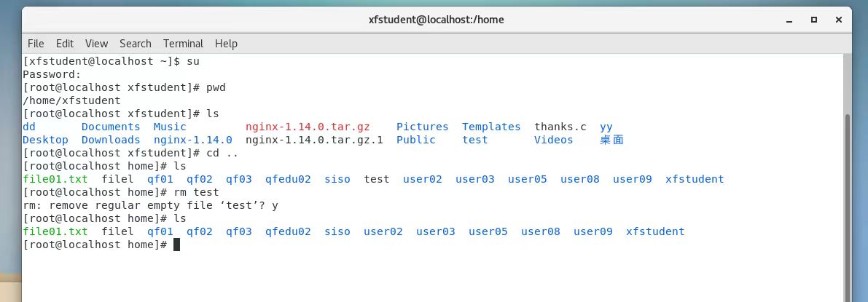
Task: Click the Templates directory name
Action: click(x=491, y=127)
